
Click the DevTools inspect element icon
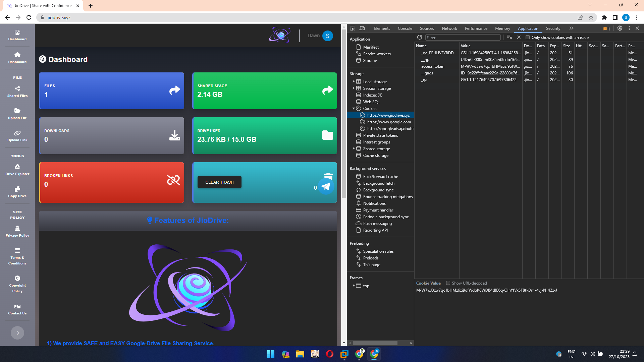pyautogui.click(x=353, y=28)
